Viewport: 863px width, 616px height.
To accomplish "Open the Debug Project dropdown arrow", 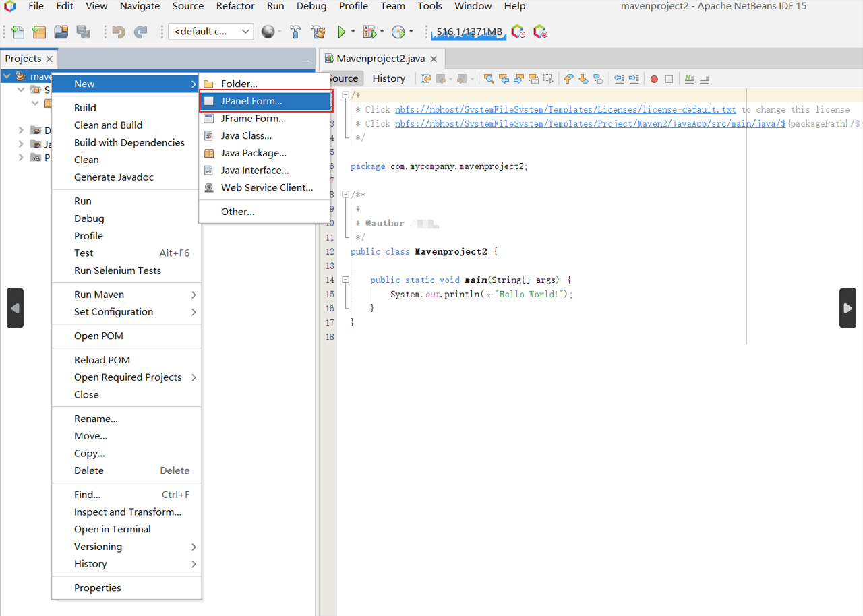I will 382,32.
